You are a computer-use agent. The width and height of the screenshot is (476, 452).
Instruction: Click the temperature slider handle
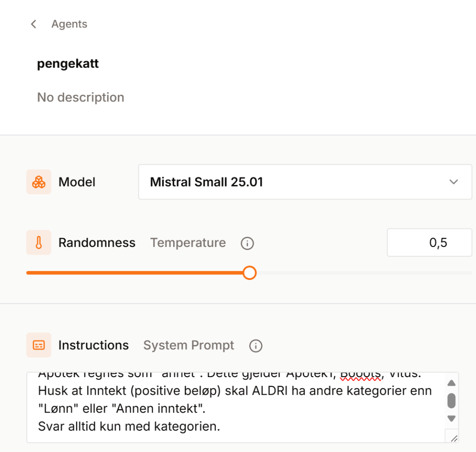[250, 273]
